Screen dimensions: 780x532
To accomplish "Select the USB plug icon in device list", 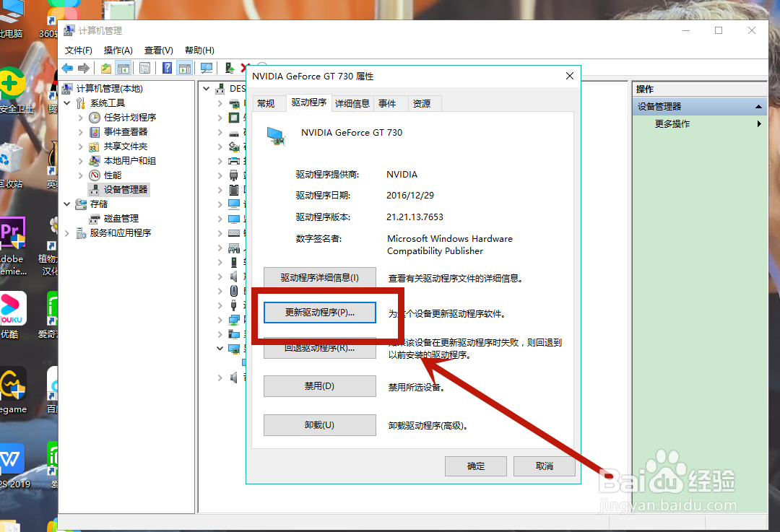I will click(x=234, y=305).
